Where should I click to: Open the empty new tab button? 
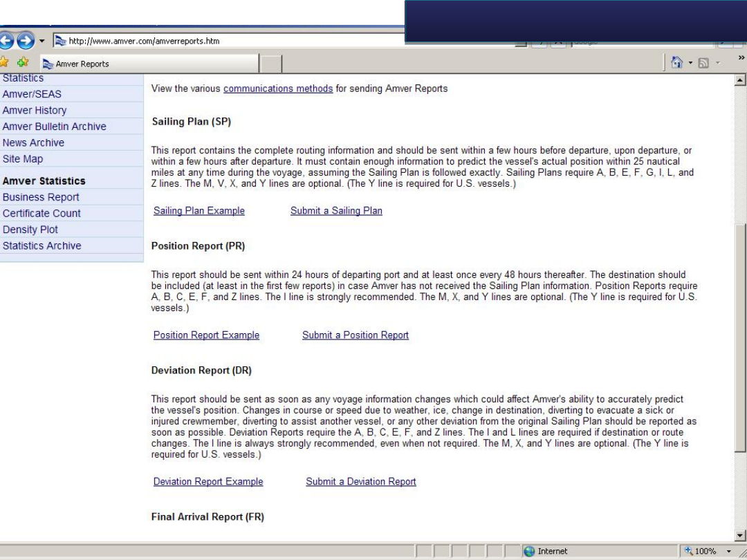point(271,64)
